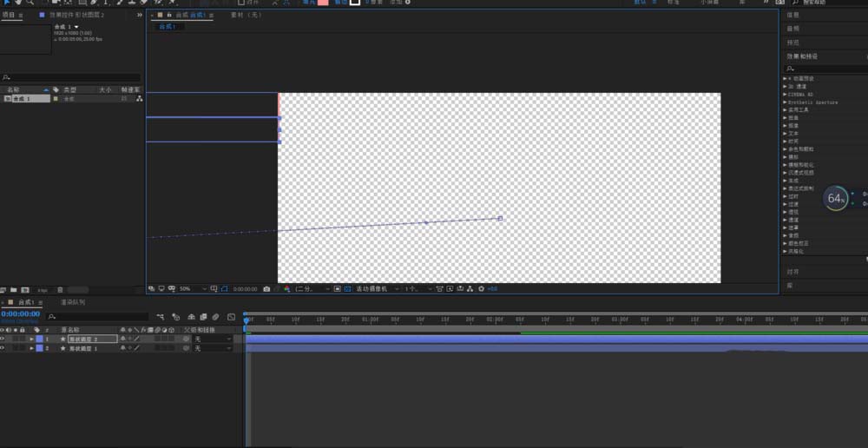
Task: Open the pink fill color swatch
Action: pyautogui.click(x=323, y=3)
